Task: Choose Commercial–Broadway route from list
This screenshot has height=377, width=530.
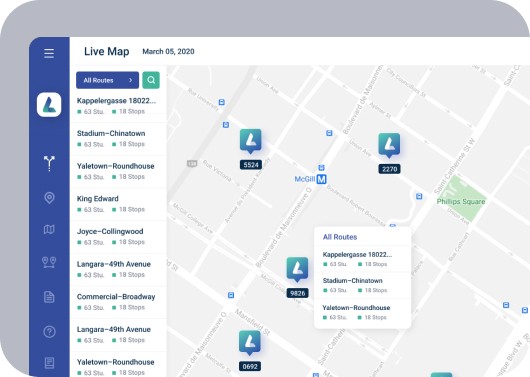Action: (118, 302)
